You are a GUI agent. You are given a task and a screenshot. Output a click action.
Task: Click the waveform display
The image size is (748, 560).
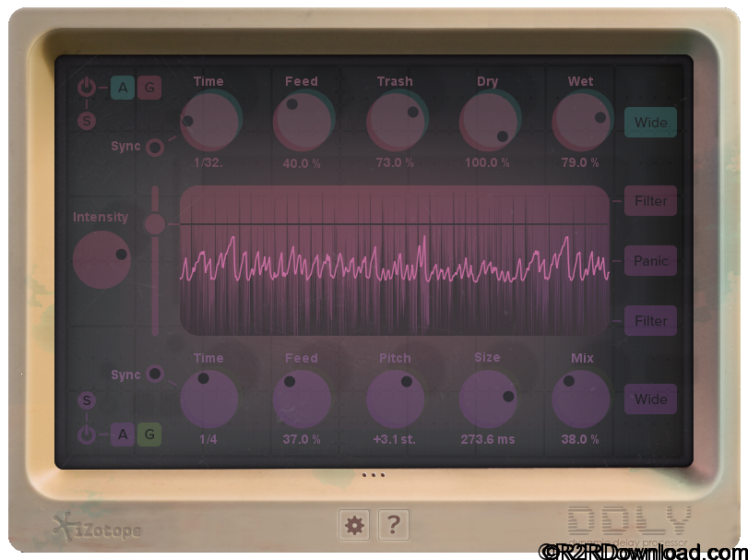[395, 261]
